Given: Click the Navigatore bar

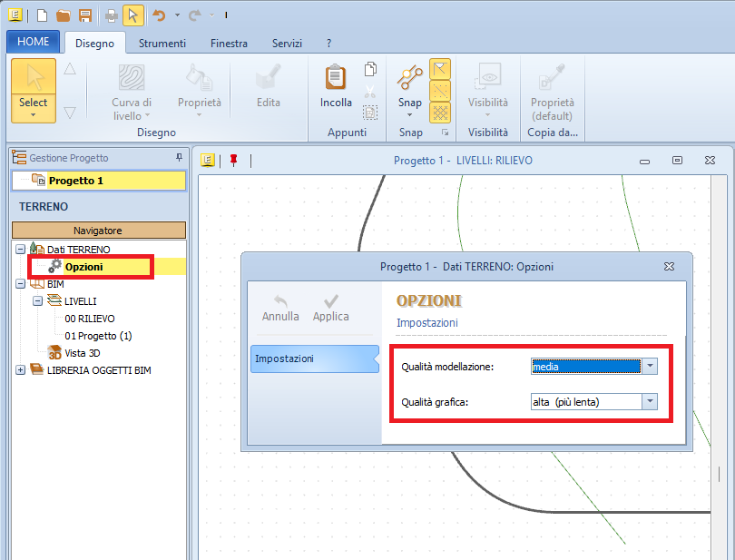Looking at the screenshot, I should point(97,231).
